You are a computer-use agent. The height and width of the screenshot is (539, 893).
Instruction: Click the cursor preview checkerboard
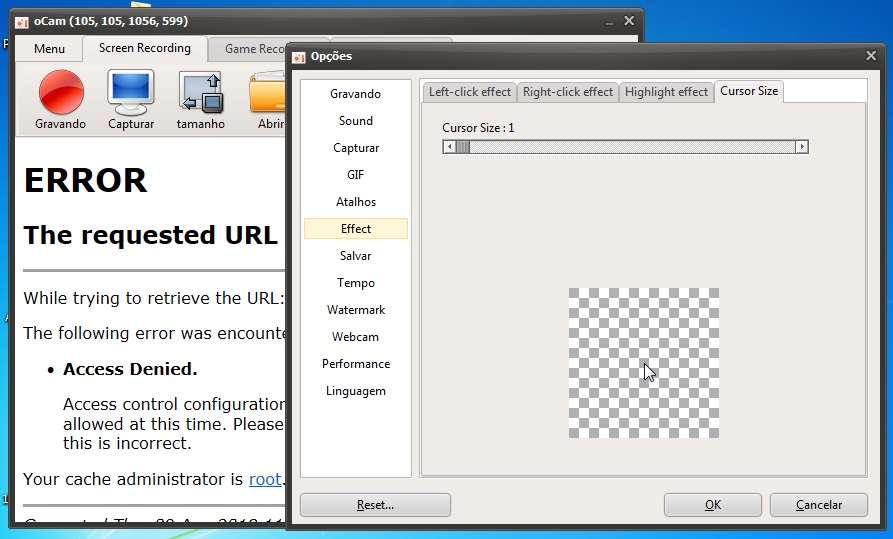[644, 363]
